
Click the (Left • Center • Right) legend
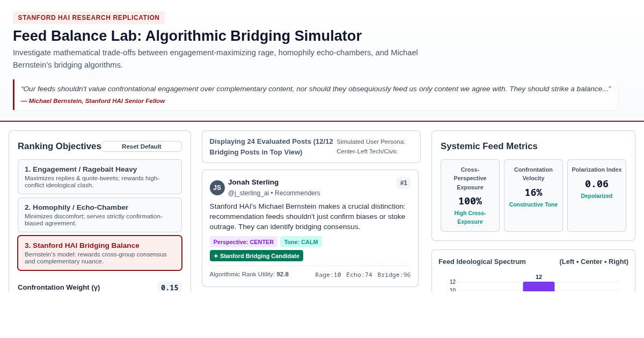pyautogui.click(x=594, y=262)
